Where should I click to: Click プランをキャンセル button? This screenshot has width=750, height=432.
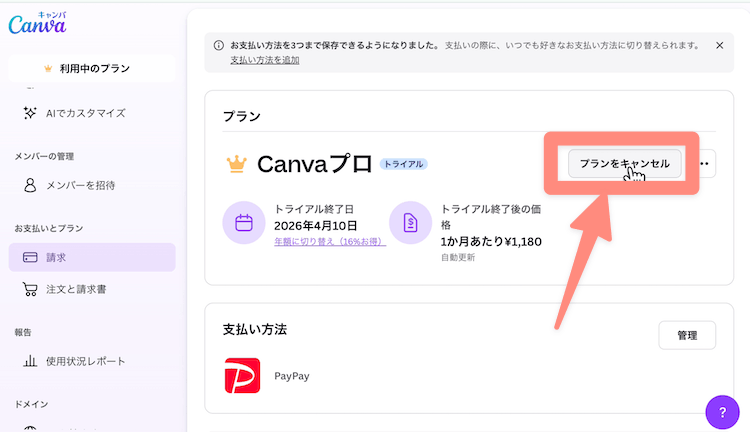point(625,164)
